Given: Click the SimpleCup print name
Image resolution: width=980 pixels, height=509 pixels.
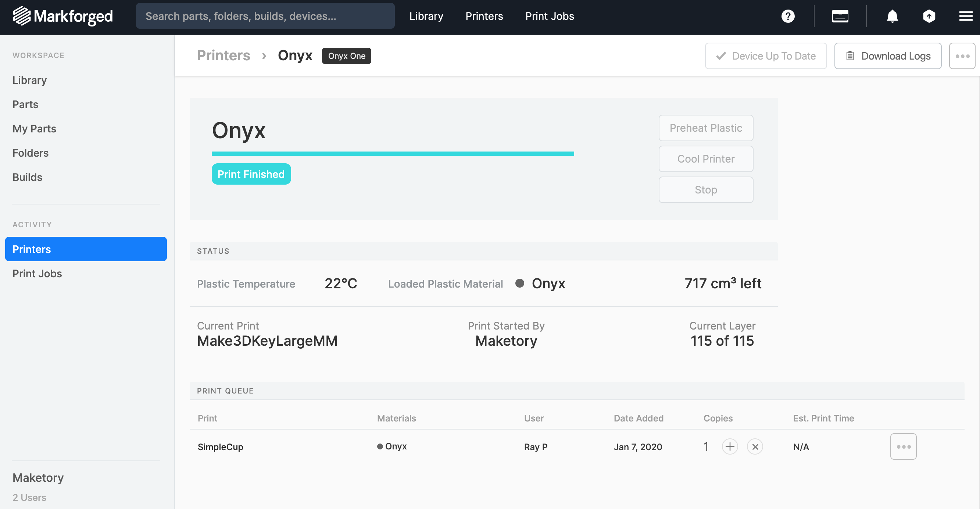Looking at the screenshot, I should tap(220, 447).
